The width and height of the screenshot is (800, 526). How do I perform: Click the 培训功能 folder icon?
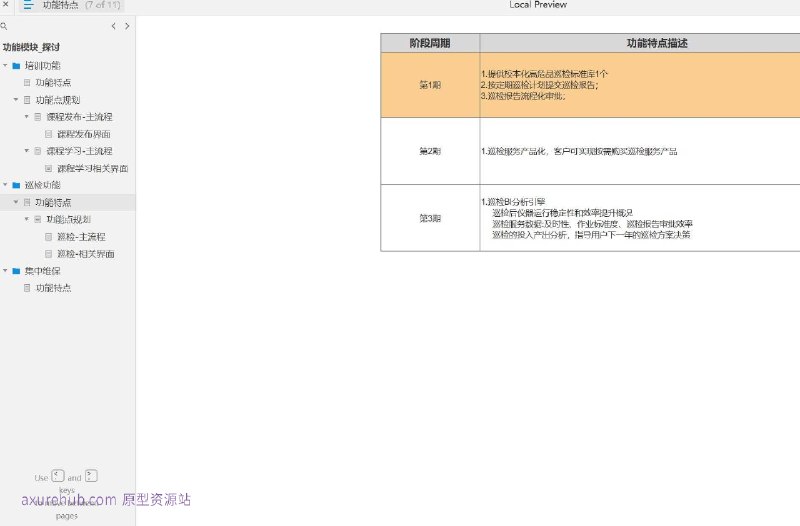tap(16, 66)
